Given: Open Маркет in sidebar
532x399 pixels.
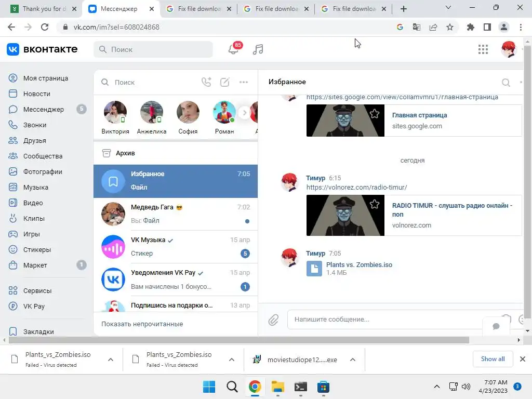Looking at the screenshot, I should (x=35, y=265).
